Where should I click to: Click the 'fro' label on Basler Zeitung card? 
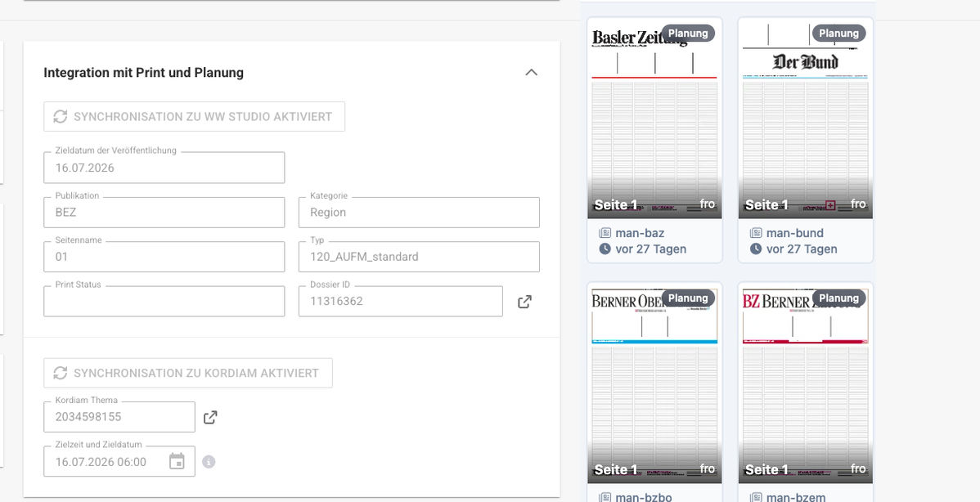[x=708, y=204]
